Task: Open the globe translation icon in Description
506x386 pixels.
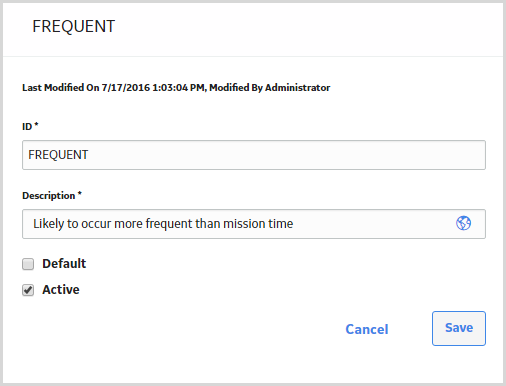Action: click(x=463, y=223)
